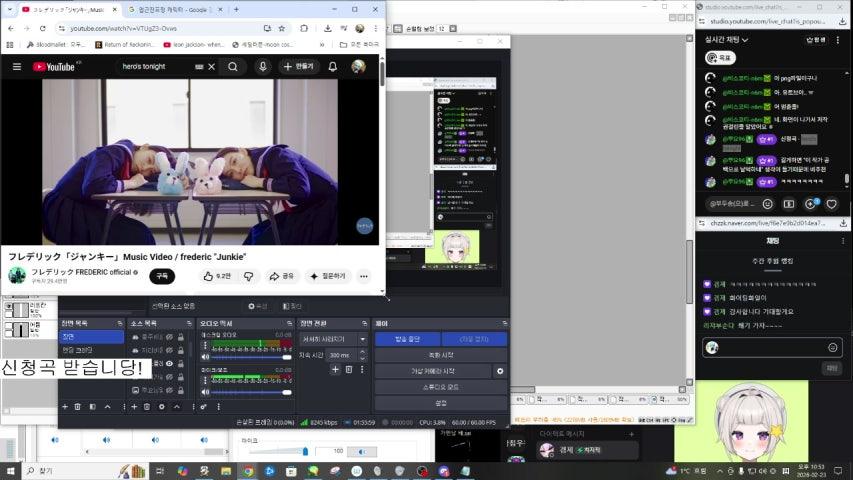Dislike the video with thumbs down
Viewport: 853px width, 480px height.
(x=248, y=276)
